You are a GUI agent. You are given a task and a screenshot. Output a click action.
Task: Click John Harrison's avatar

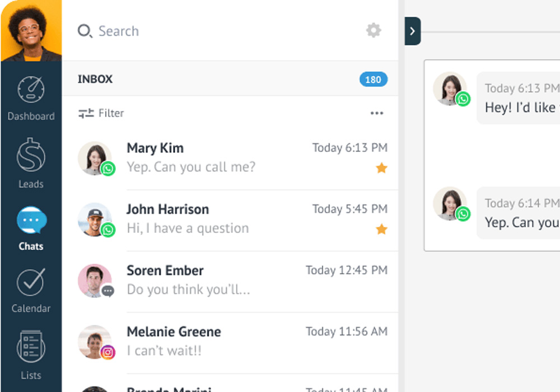[95, 219]
